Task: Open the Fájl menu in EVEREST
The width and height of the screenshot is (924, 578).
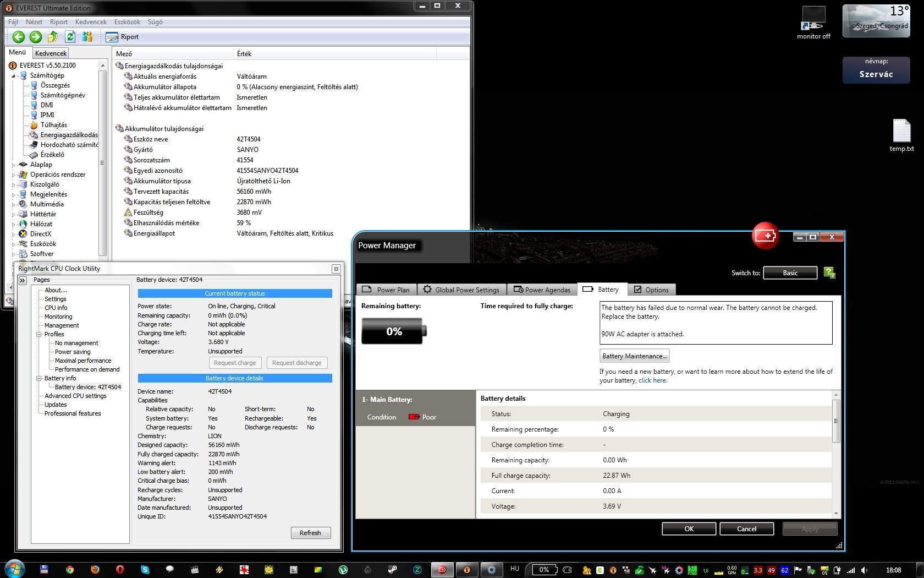Action: tap(13, 22)
